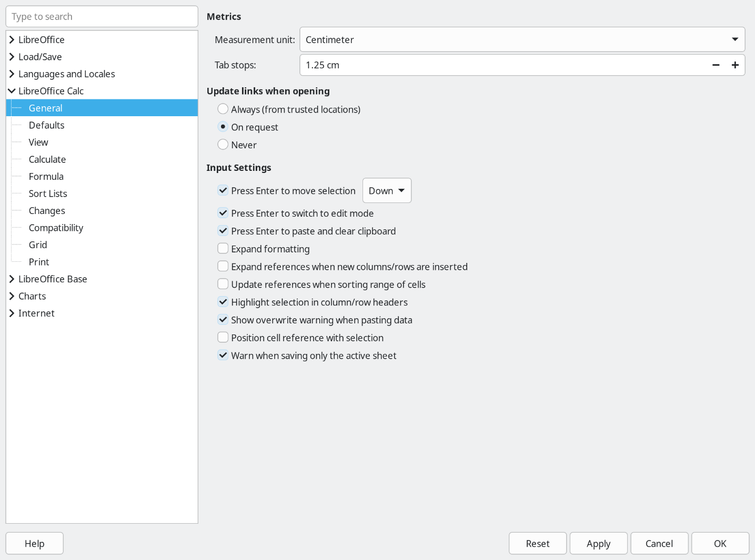
Task: Select the Never update links option
Action: tap(223, 145)
